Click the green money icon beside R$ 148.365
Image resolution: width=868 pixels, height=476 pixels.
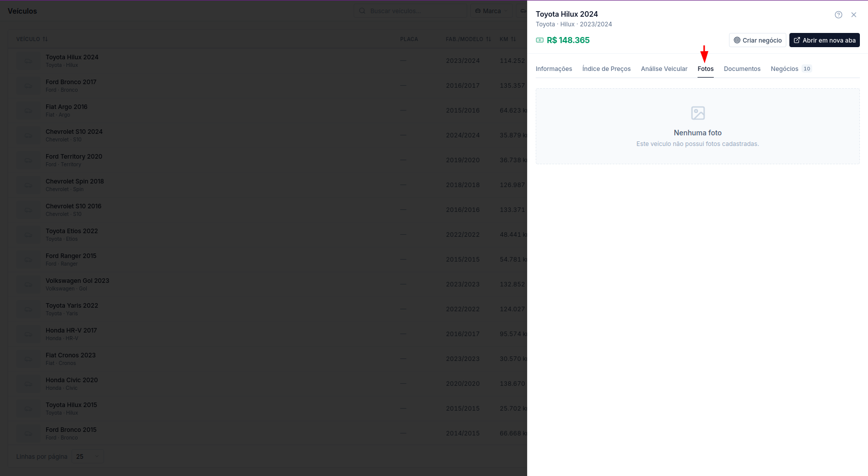(540, 40)
